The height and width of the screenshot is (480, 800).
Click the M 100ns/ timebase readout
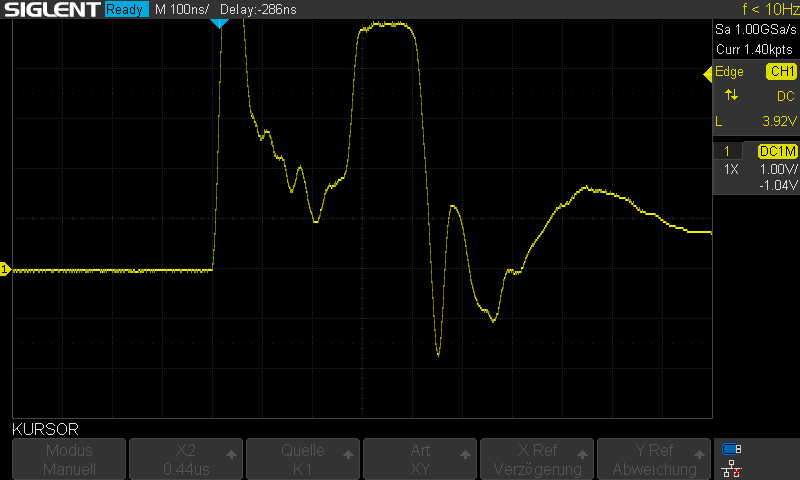(x=182, y=9)
